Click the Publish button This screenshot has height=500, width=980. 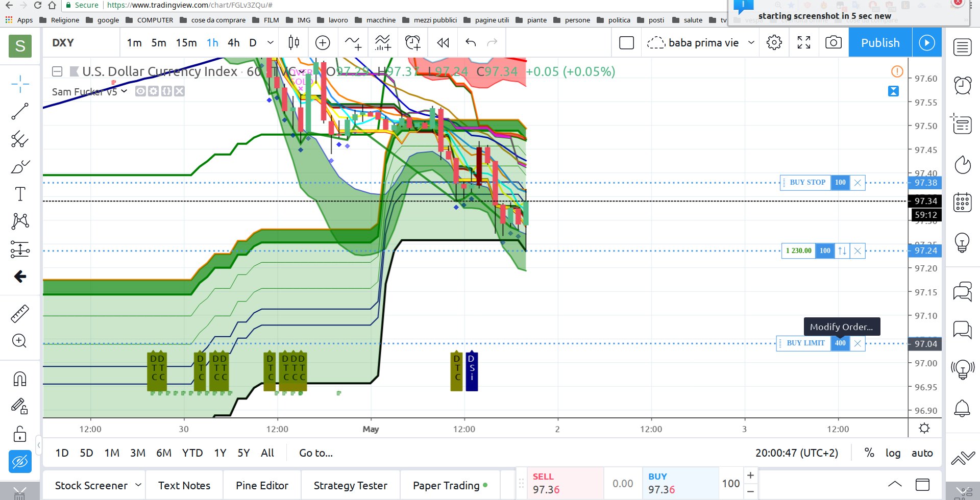tap(880, 43)
